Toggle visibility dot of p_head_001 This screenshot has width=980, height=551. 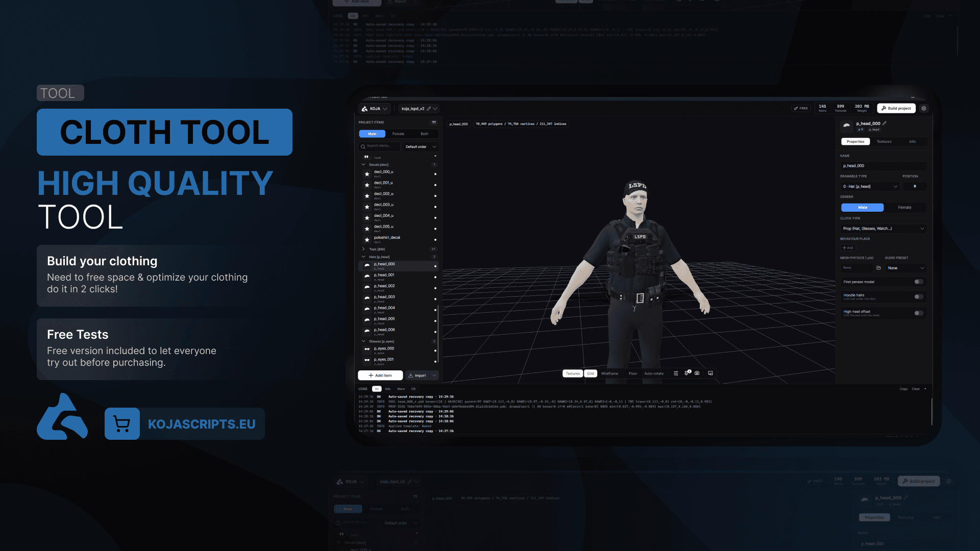pyautogui.click(x=435, y=277)
